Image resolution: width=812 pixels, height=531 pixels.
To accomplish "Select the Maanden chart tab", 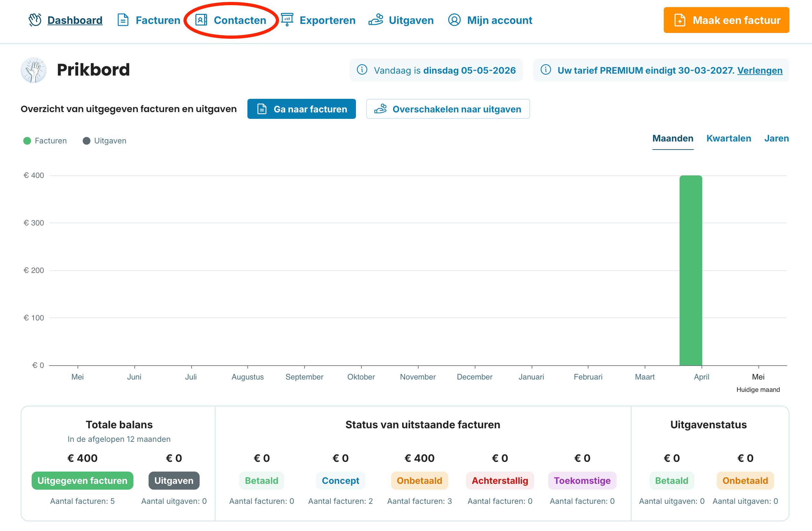I will coord(673,139).
